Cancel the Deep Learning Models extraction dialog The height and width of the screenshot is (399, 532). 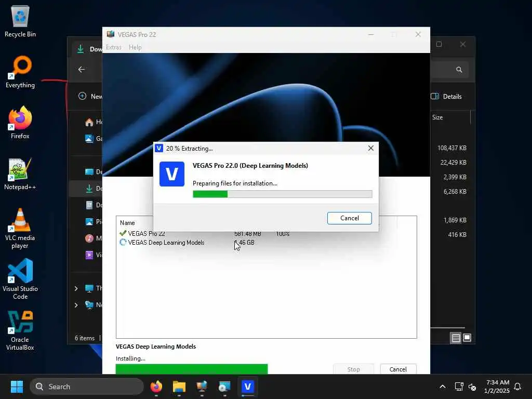[350, 218]
